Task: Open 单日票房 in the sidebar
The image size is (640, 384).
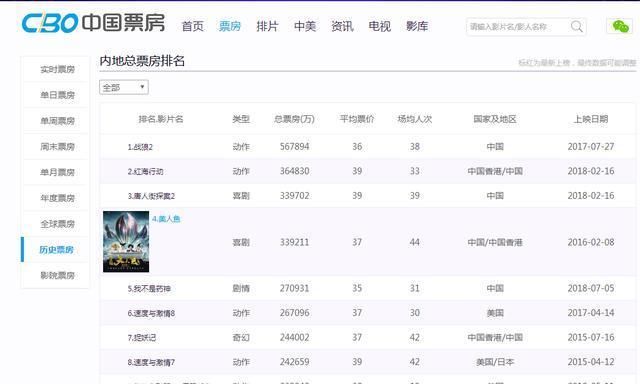Action: pyautogui.click(x=57, y=95)
